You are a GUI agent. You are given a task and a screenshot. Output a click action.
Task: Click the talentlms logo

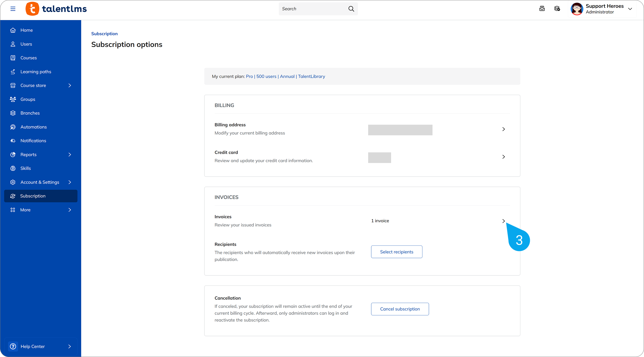pos(56,9)
